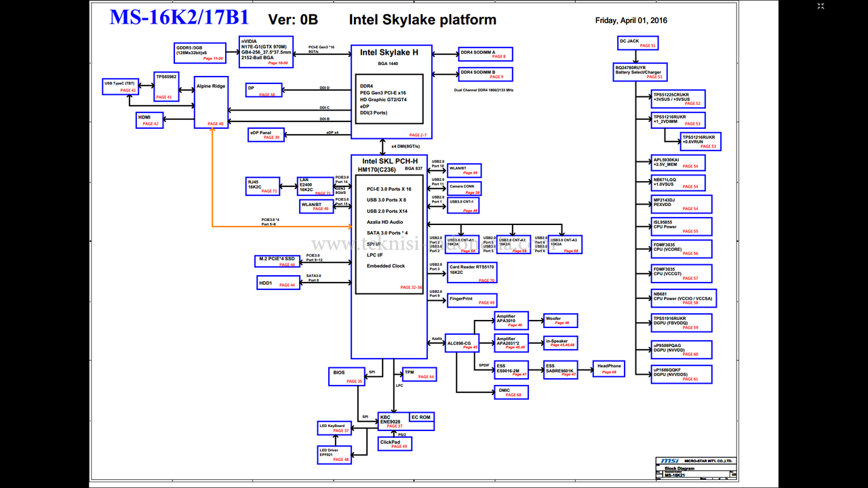Click the GDDR5 /3GB memory block
The height and width of the screenshot is (488, 868).
click(200, 52)
